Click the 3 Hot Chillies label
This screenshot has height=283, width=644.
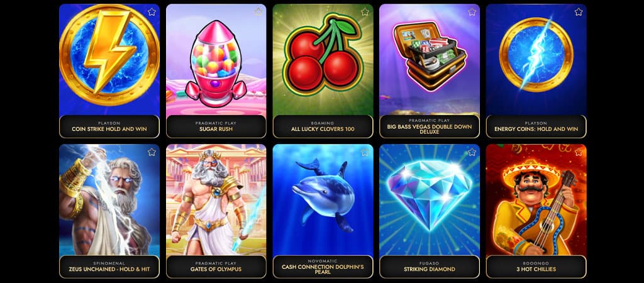(536, 269)
